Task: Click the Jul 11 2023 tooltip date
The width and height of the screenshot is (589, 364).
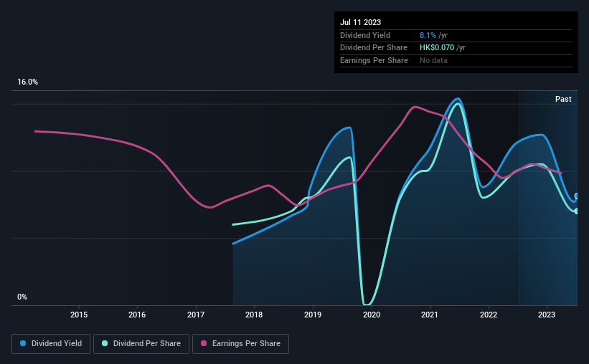Action: (361, 22)
